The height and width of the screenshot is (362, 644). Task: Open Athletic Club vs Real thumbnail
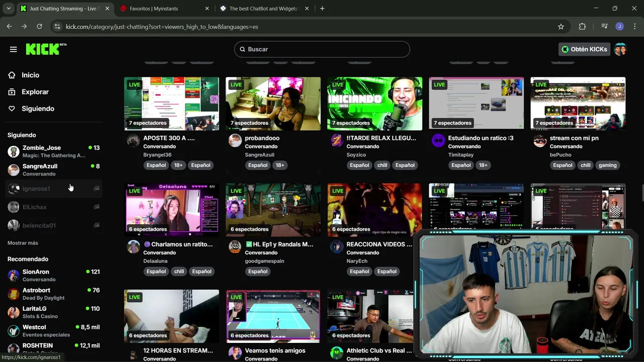(x=370, y=316)
